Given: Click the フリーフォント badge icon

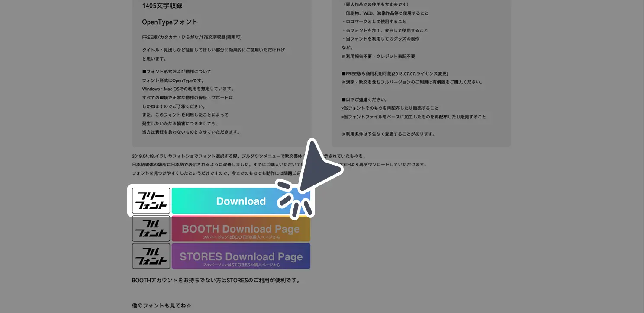Looking at the screenshot, I should [x=151, y=201].
